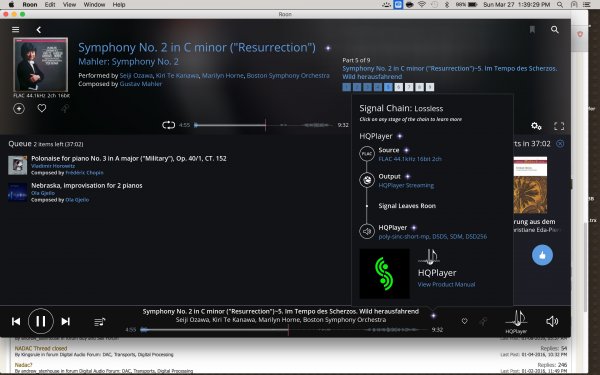
Task: Open Mahler: Symphony No. 2 album link
Action: click(x=128, y=62)
